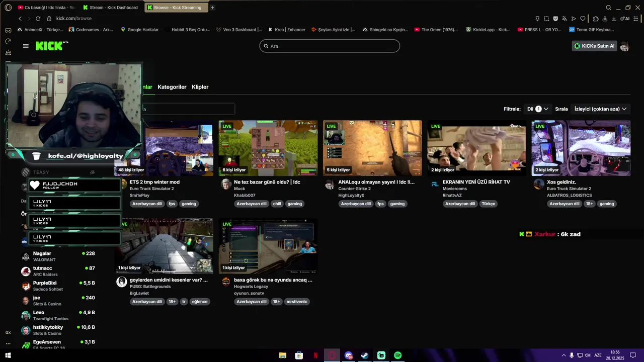This screenshot has width=644, height=362.
Task: Open the Klipler tab
Action: 200,87
